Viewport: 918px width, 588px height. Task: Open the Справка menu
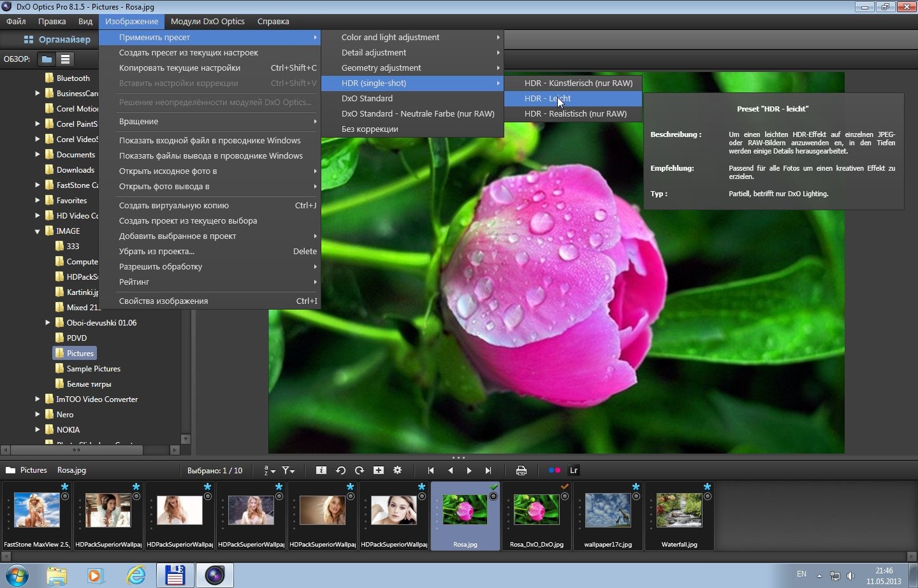[x=273, y=21]
